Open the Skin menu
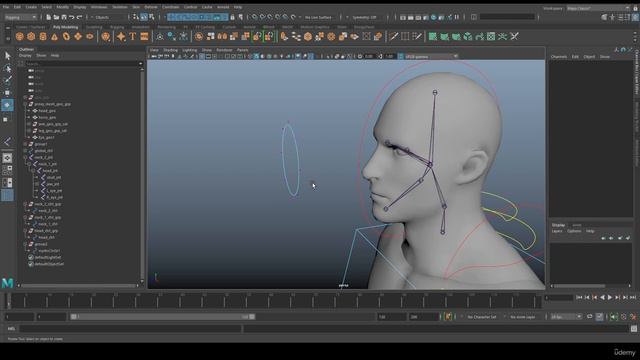 [x=136, y=7]
